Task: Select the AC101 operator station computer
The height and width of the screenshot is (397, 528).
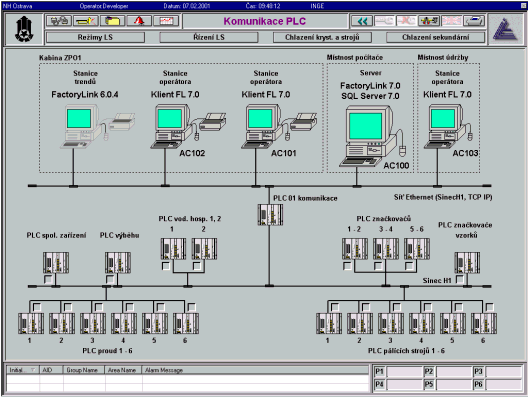Action: click(262, 126)
